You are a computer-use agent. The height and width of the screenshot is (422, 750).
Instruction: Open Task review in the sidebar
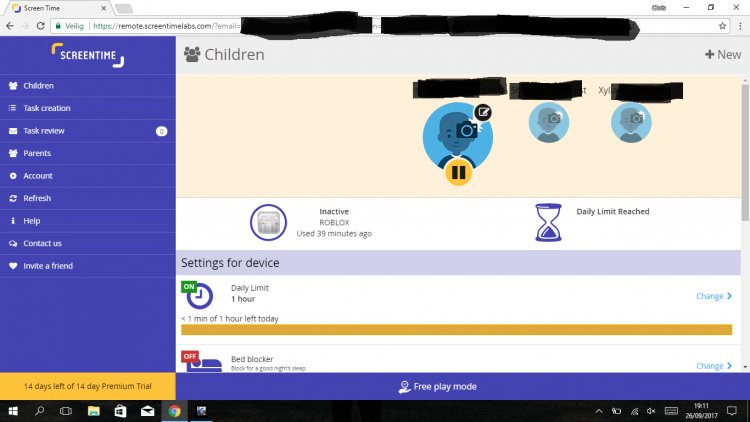(88, 131)
